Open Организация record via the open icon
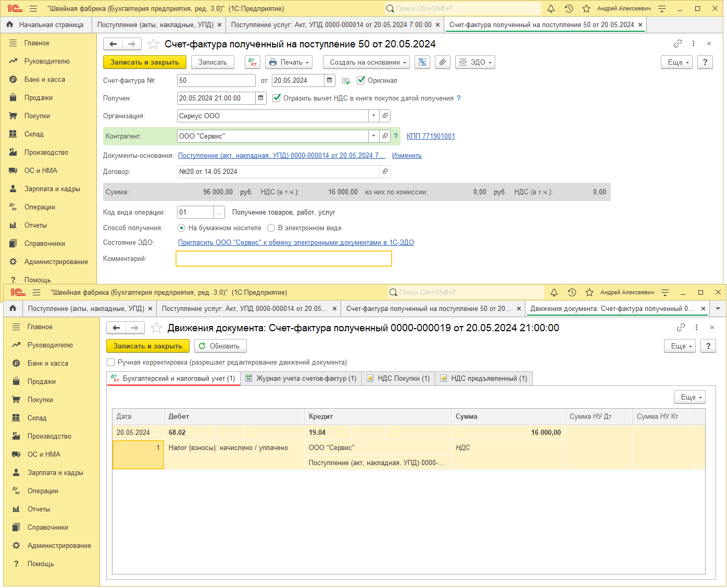 pos(385,116)
